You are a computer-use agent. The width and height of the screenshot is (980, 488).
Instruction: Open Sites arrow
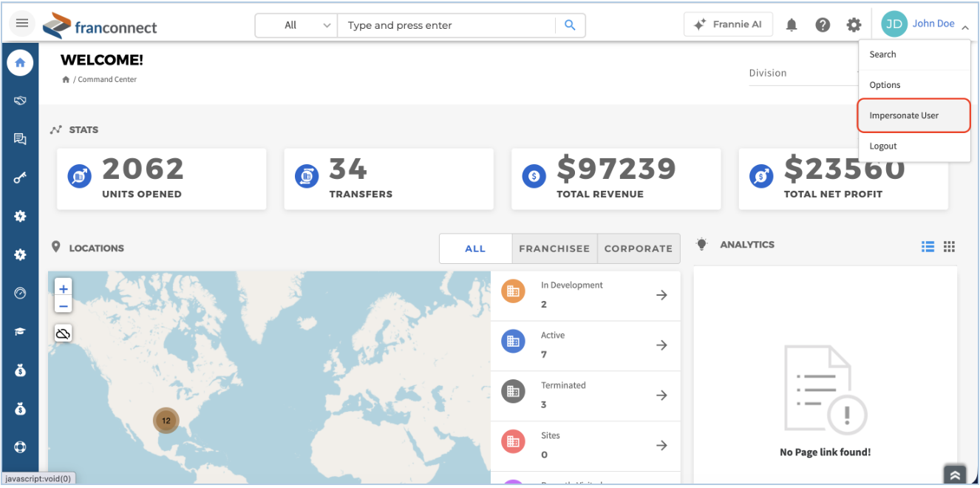(661, 445)
